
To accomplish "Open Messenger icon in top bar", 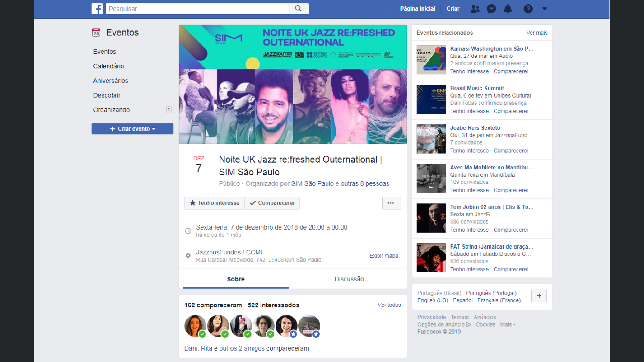I will pos(491,9).
